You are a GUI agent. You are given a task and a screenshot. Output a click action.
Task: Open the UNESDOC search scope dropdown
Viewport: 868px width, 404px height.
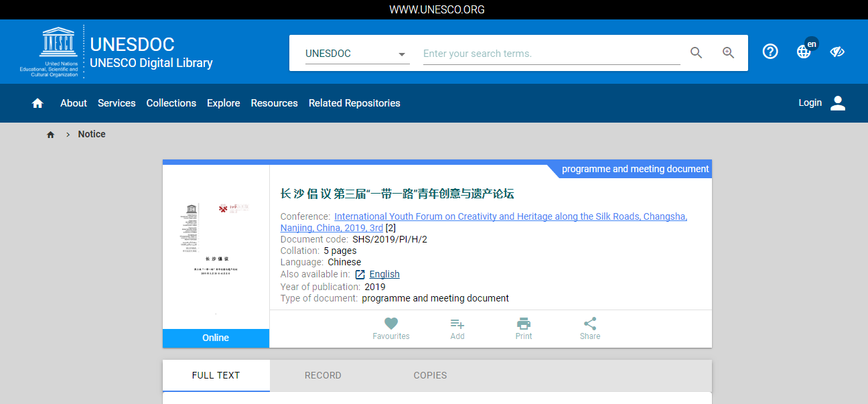click(357, 54)
